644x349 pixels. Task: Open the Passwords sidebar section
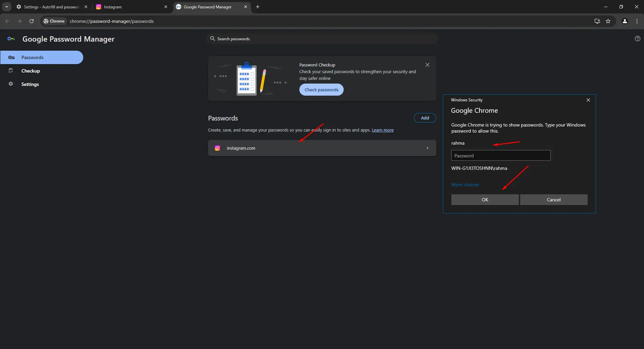42,57
